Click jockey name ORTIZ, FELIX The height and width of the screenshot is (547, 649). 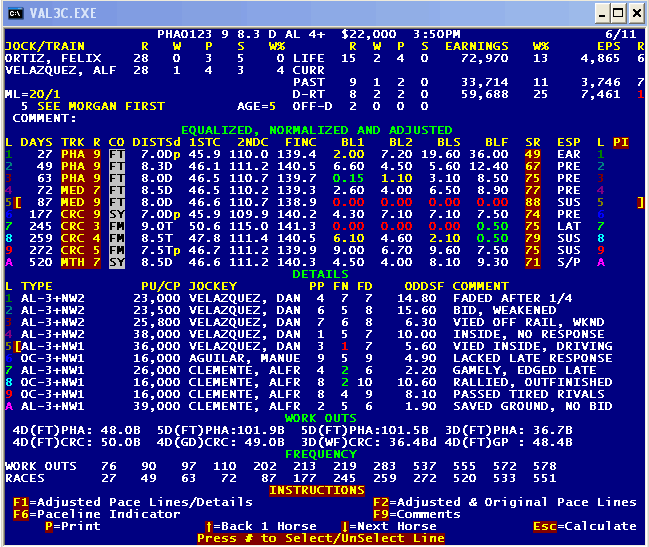point(53,58)
